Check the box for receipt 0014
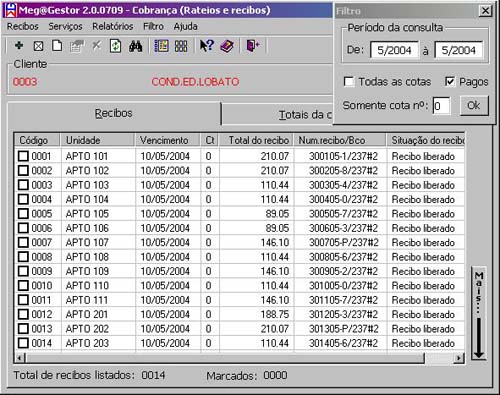Screen dimensions: 500x395 23,343
